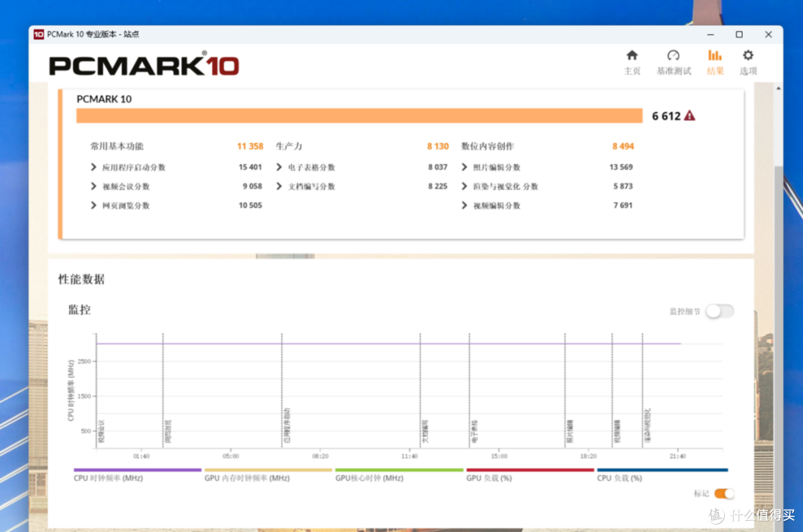Expand the 网页浏览分数 row
This screenshot has width=803, height=532.
coord(93,205)
